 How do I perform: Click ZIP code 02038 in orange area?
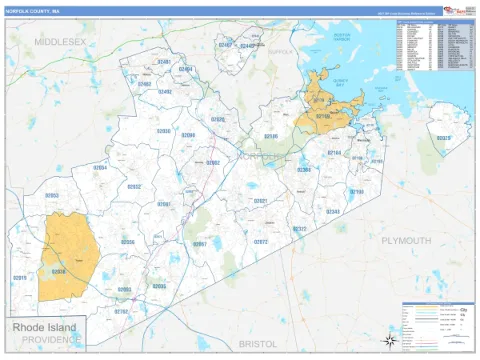coord(59,272)
